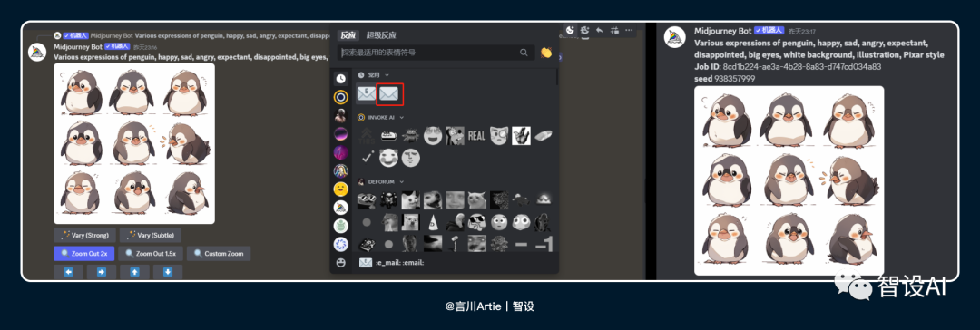Click the Vary (Subtle) button
Viewport: 980px width, 330px height.
151,235
